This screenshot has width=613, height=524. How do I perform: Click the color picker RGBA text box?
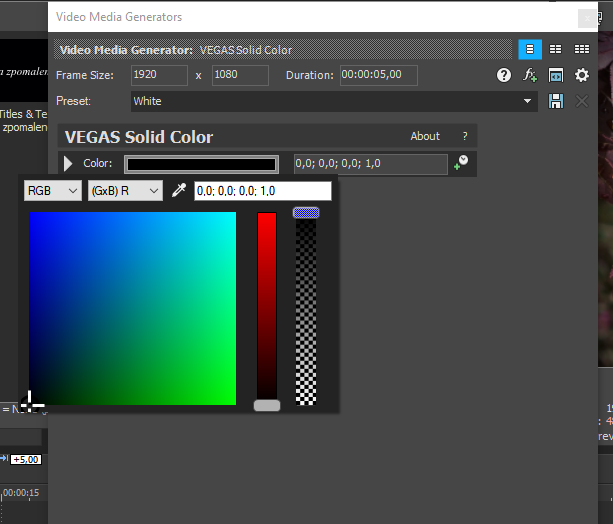pyautogui.click(x=263, y=191)
